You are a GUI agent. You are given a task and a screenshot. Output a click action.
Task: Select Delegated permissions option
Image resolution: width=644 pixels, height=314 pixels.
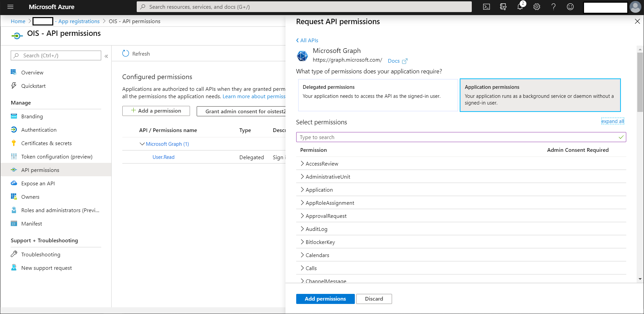tap(378, 95)
